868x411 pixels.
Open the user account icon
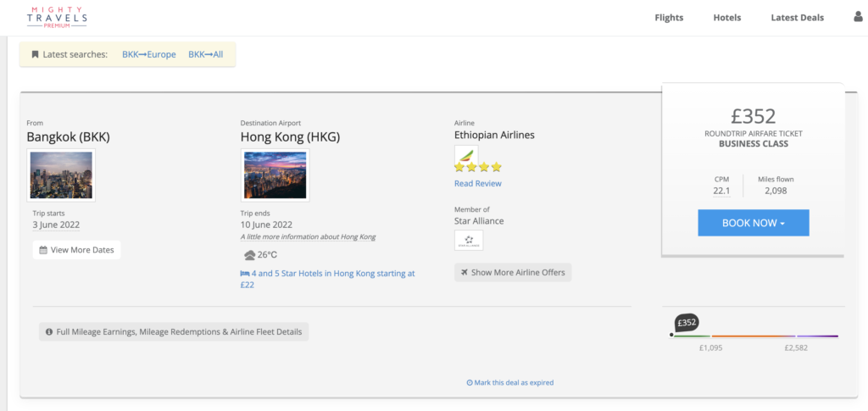[860, 17]
